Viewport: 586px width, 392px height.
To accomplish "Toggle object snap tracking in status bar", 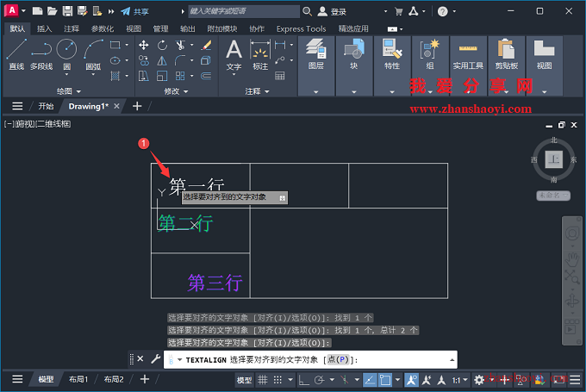I will tap(370, 380).
